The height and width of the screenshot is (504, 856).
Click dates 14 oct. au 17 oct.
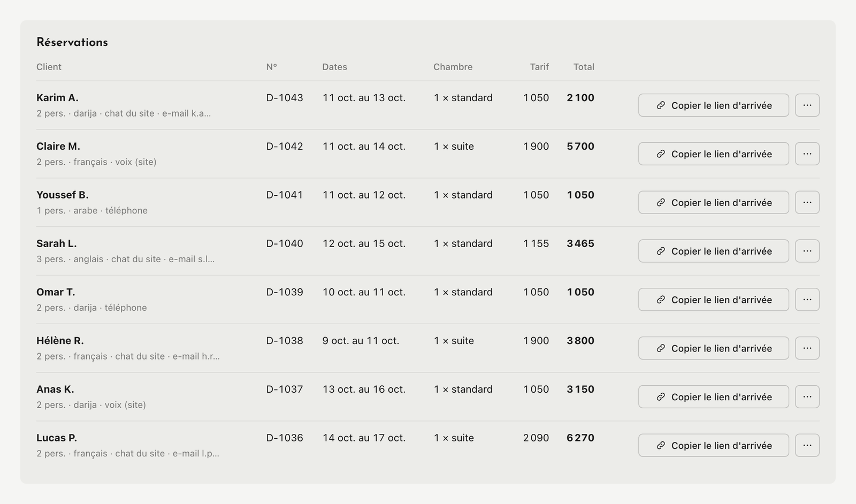(x=364, y=438)
